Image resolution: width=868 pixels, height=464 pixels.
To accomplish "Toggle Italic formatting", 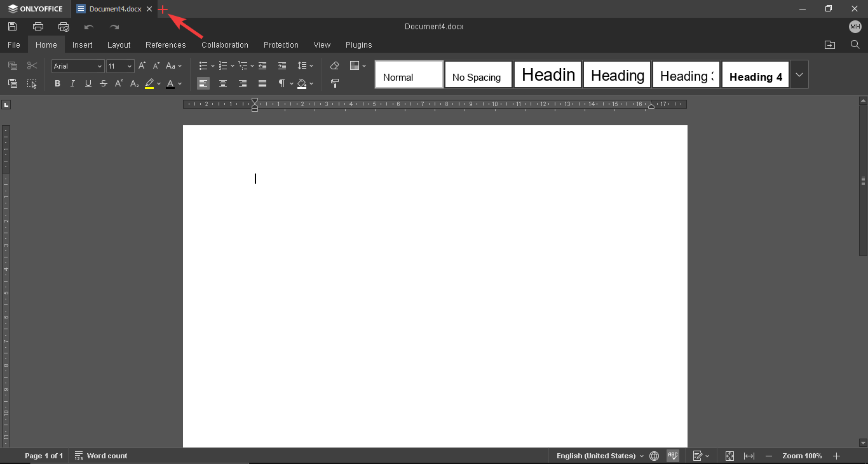I will coord(72,83).
